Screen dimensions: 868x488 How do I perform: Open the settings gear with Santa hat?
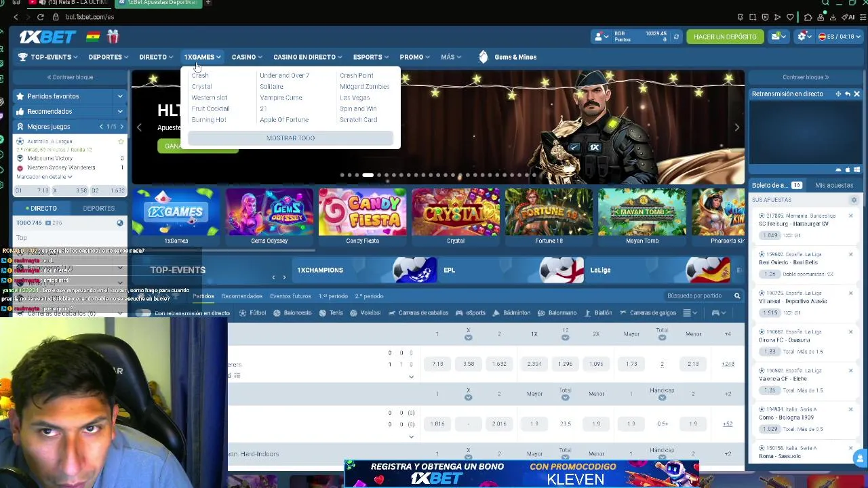click(802, 37)
